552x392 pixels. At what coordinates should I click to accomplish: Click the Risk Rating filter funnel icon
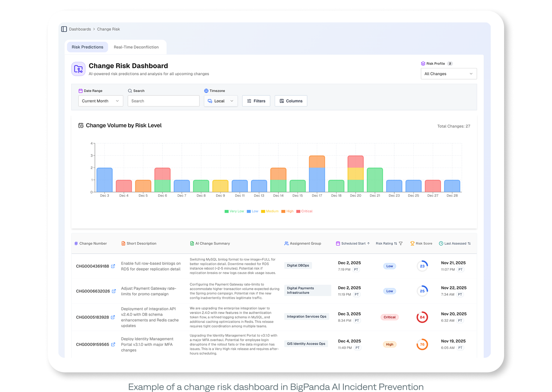pyautogui.click(x=401, y=243)
